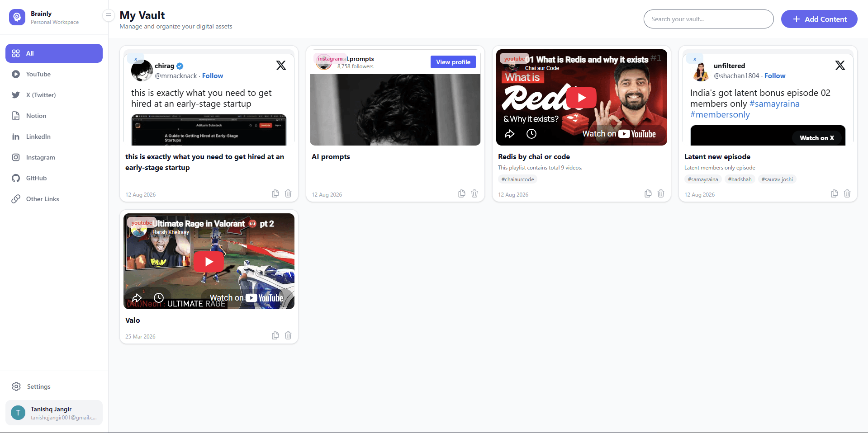Click the X logo on unfiltered's tweet
The image size is (868, 433).
(x=840, y=66)
